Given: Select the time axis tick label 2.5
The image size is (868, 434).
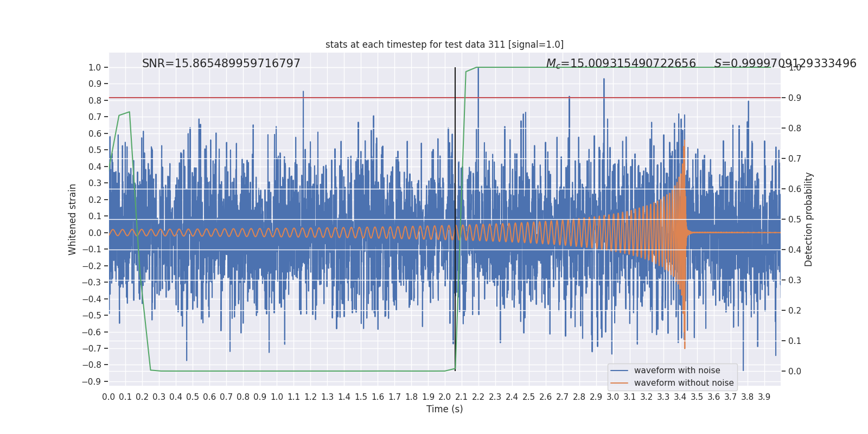Looking at the screenshot, I should 529,397.
